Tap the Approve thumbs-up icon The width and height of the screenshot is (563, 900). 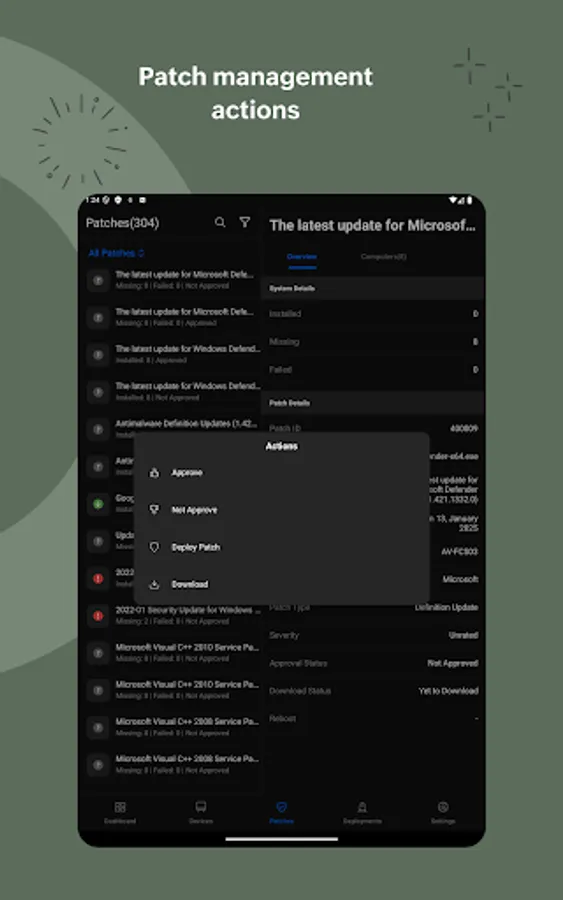[154, 473]
